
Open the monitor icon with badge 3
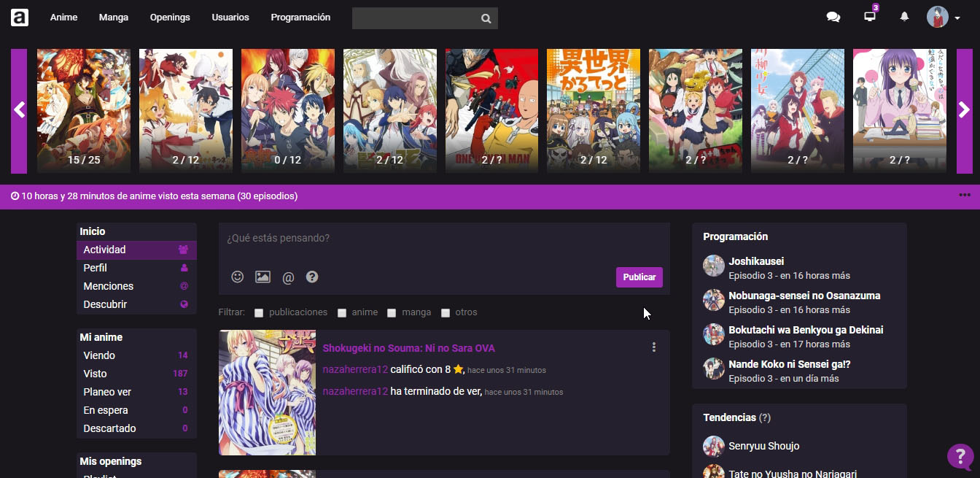[870, 17]
